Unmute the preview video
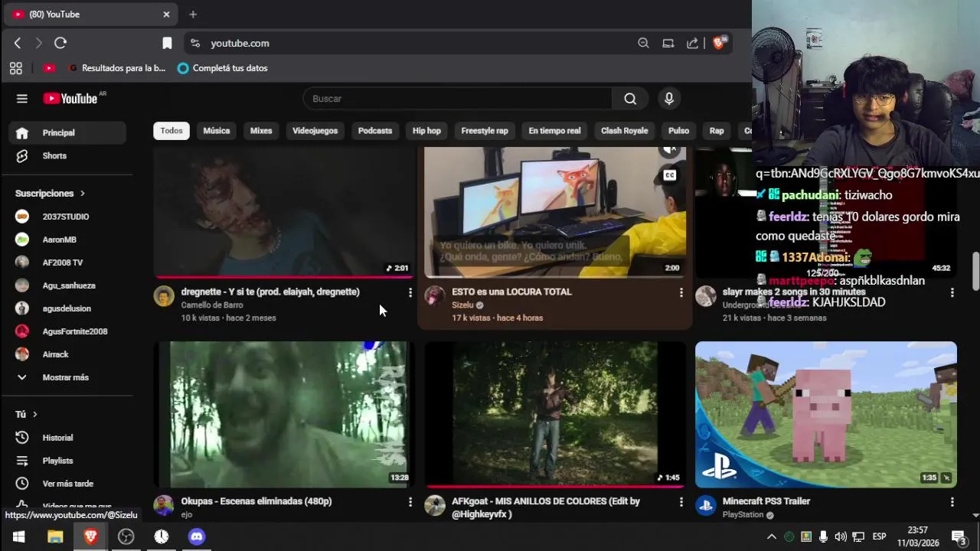Image resolution: width=980 pixels, height=551 pixels. [670, 150]
